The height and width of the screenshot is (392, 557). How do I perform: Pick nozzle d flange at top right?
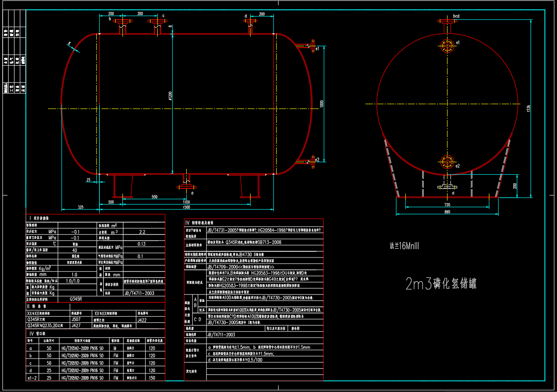click(251, 21)
